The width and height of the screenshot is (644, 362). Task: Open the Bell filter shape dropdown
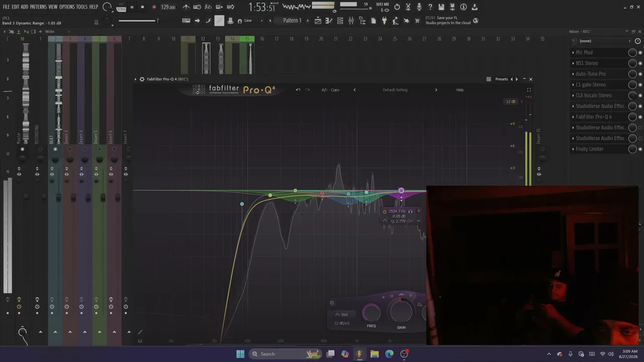[342, 315]
